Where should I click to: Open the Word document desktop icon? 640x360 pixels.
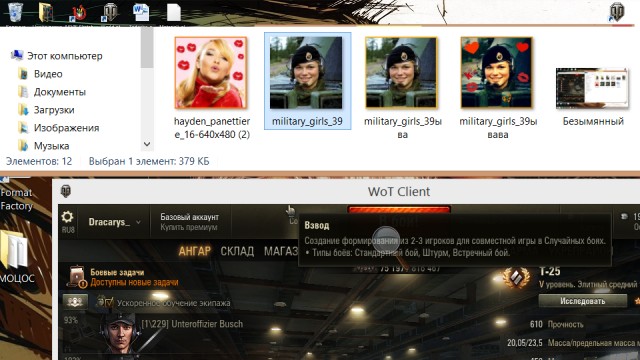pyautogui.click(x=141, y=12)
